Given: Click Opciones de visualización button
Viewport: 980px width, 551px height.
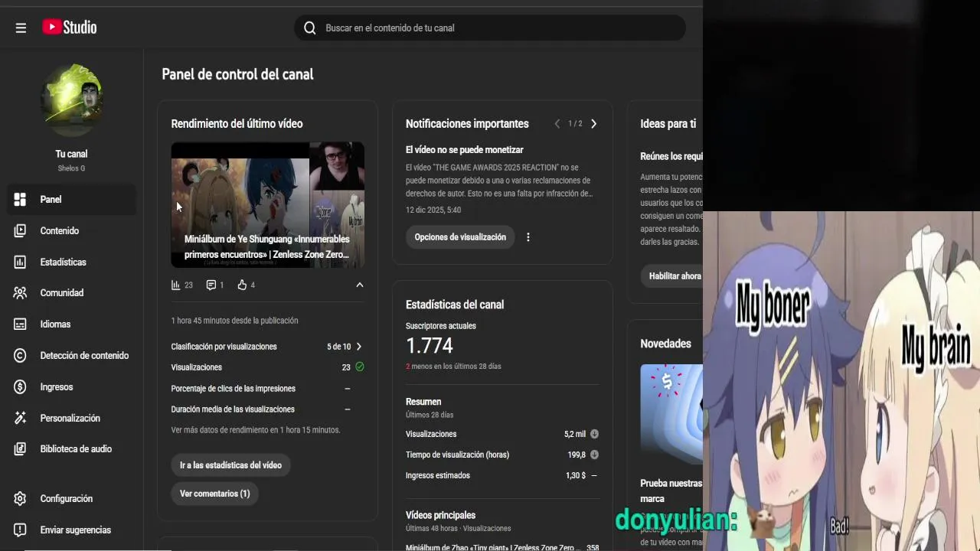Looking at the screenshot, I should point(460,237).
